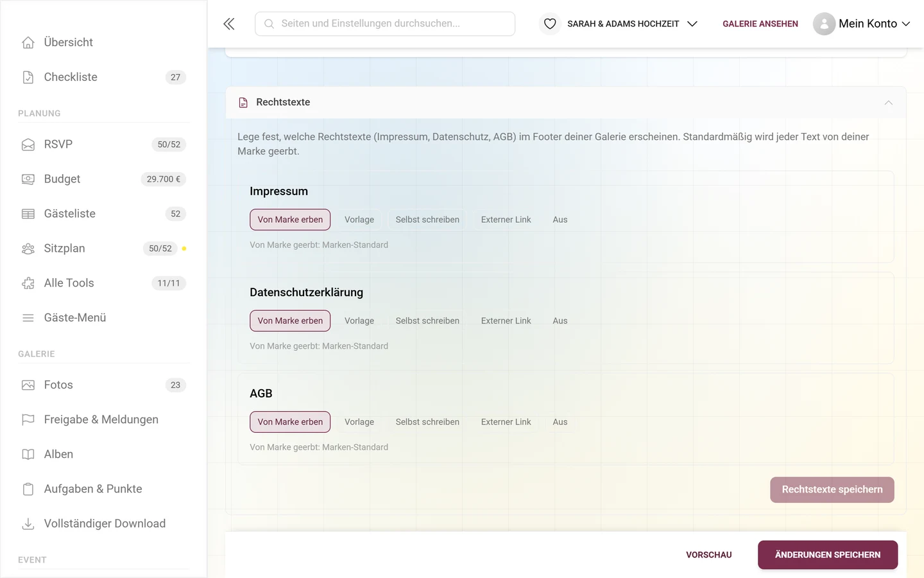The width and height of the screenshot is (924, 578).
Task: Click the Vollständiger Download arrow icon
Action: (28, 524)
